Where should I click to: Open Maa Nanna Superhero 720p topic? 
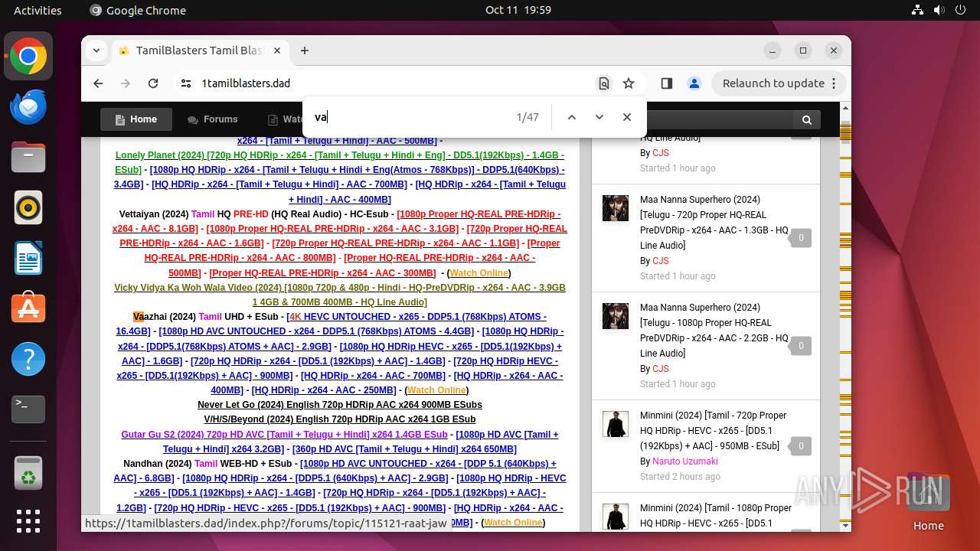pos(714,222)
